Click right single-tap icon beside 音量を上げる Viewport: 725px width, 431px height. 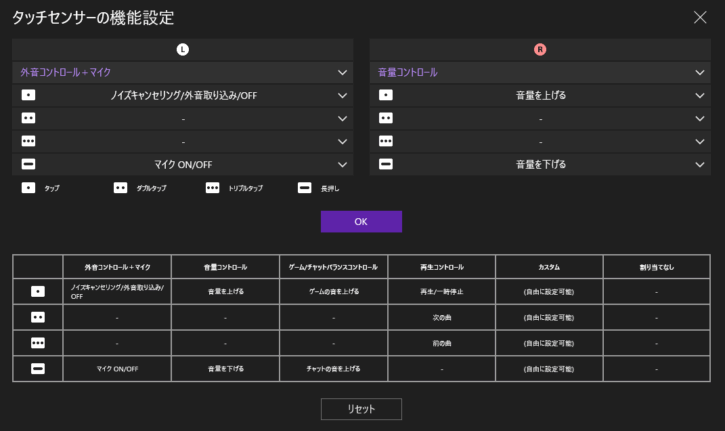point(386,96)
